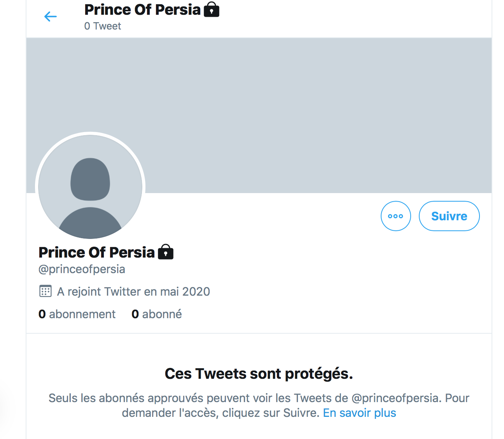The image size is (504, 439).
Task: Click the calendar icon near the join date
Action: point(45,291)
